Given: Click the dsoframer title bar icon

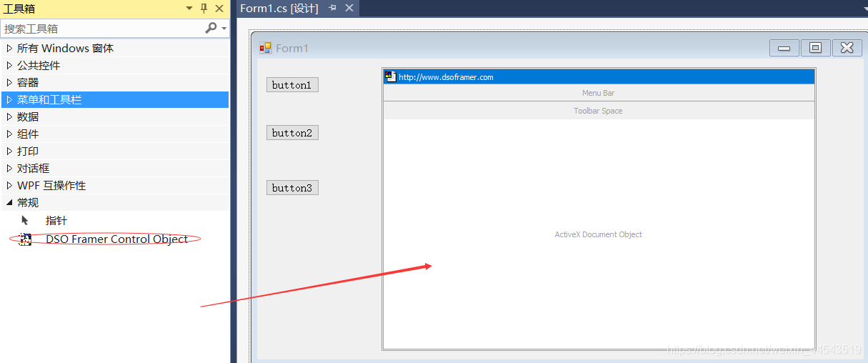Looking at the screenshot, I should tap(390, 76).
